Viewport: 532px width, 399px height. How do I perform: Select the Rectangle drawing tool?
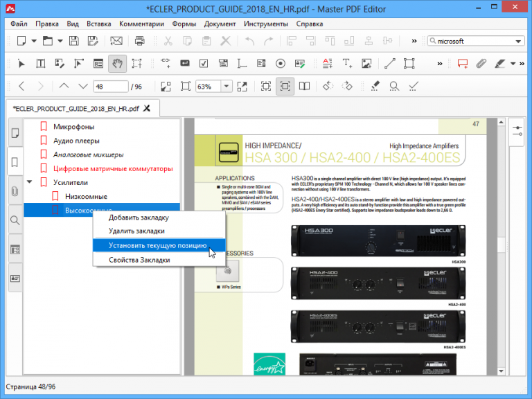click(x=409, y=64)
